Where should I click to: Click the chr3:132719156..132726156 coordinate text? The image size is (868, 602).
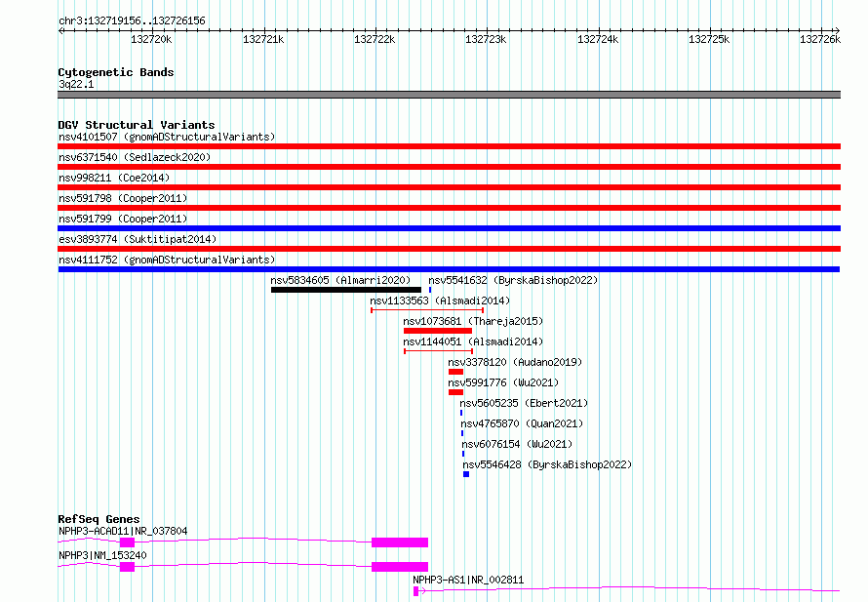[x=132, y=20]
